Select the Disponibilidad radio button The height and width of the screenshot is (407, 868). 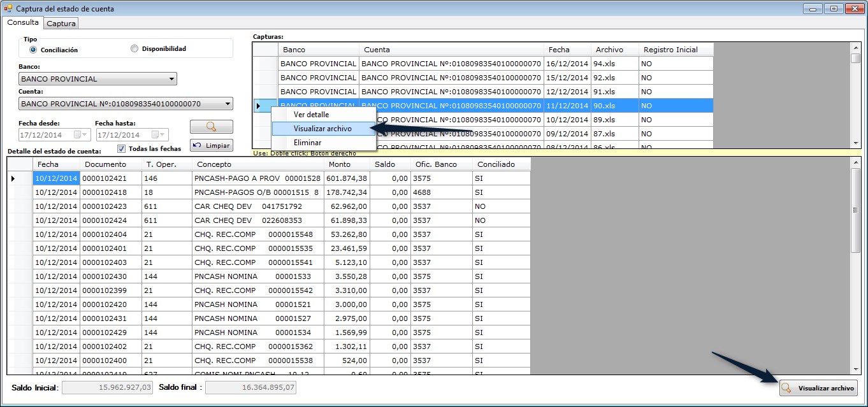(x=134, y=48)
